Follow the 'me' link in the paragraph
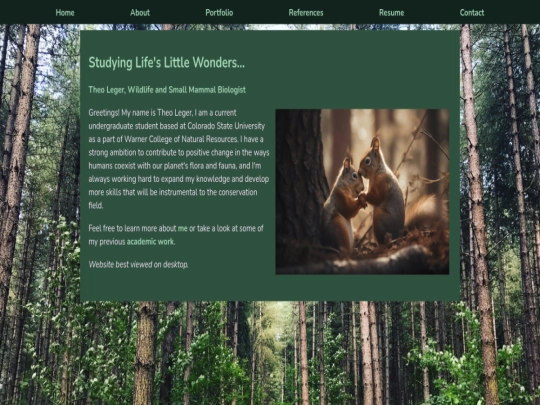The image size is (540, 405). (x=183, y=228)
